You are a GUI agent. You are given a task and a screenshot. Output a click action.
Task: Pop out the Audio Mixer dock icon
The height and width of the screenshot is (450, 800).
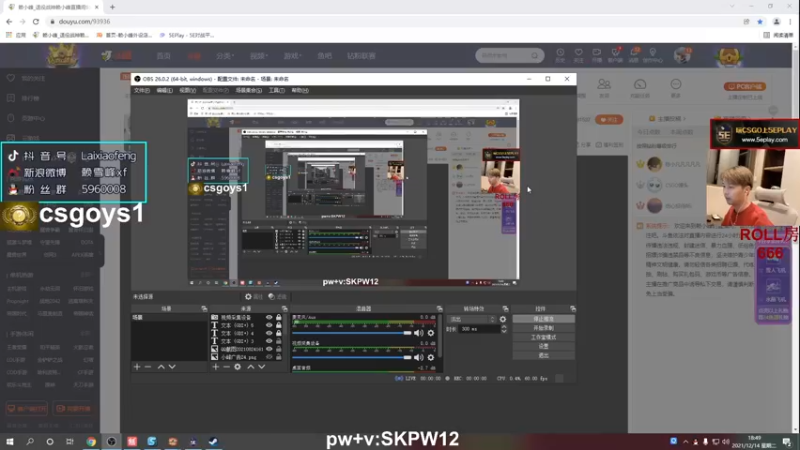439,309
